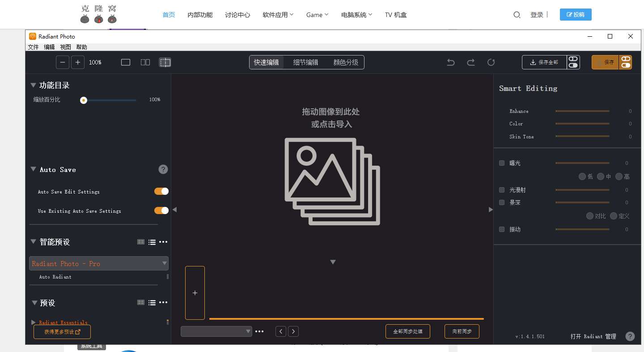Screen dimensions: 644x352
Task: Switch to single image view icon
Action: click(x=126, y=62)
